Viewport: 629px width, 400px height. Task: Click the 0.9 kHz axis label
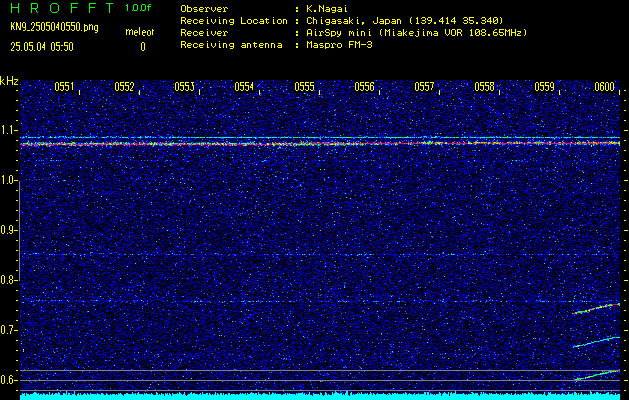[x=9, y=230]
